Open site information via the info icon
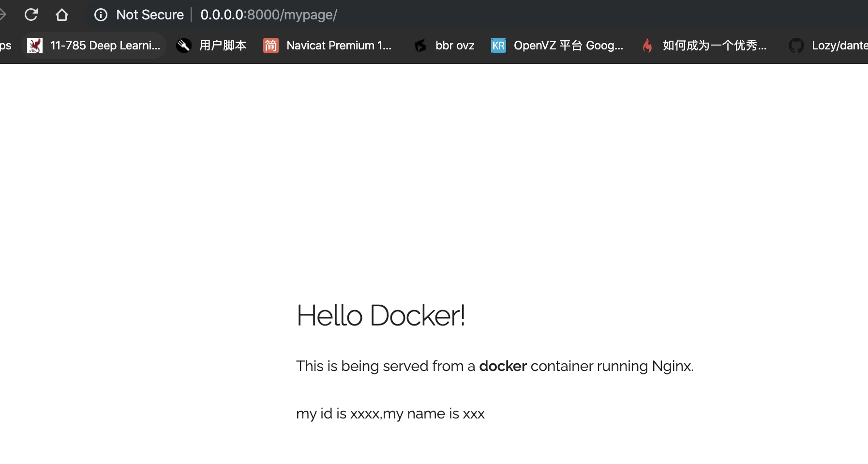 click(101, 15)
